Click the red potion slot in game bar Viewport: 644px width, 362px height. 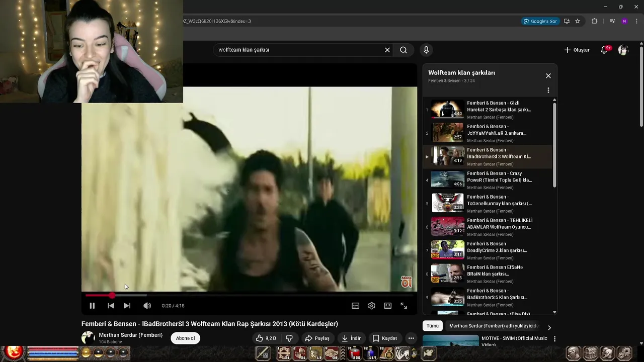tap(355, 353)
